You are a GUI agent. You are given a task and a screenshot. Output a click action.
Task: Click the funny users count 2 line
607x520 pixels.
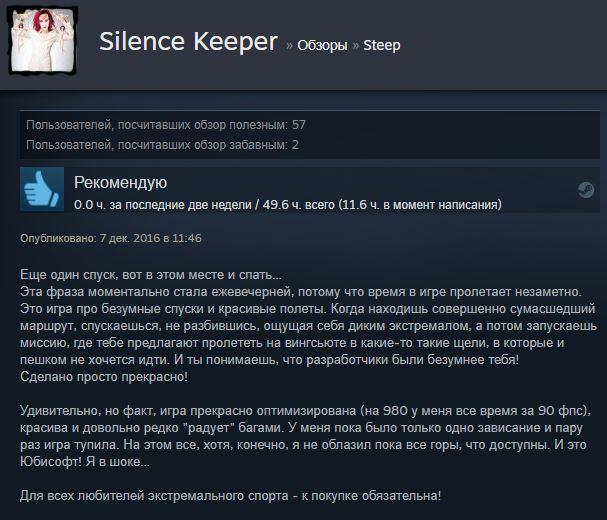(x=163, y=145)
